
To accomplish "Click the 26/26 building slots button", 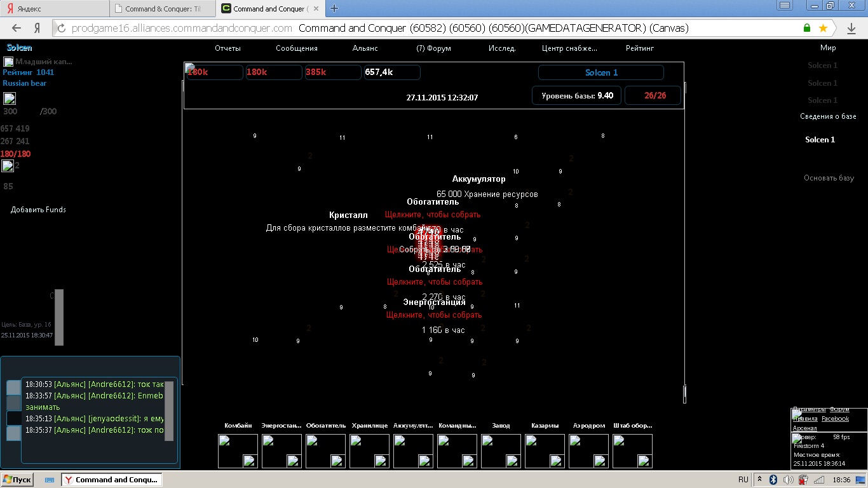I will point(653,96).
